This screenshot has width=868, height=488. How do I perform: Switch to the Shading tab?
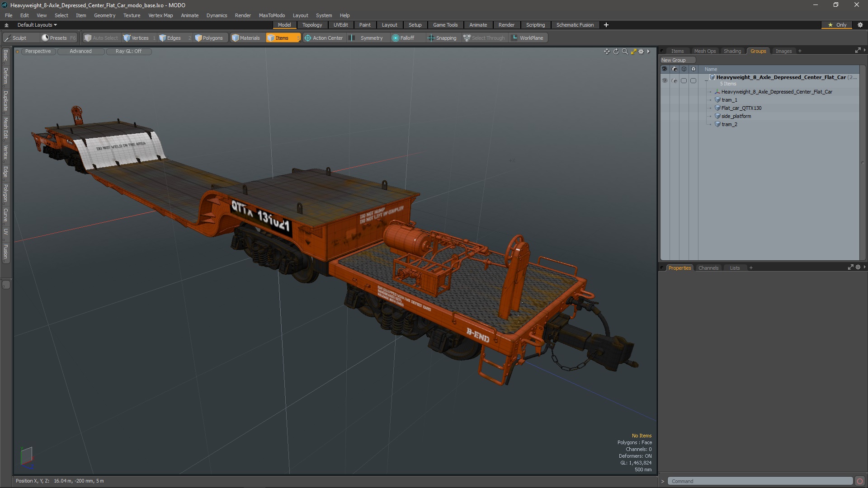click(x=732, y=51)
